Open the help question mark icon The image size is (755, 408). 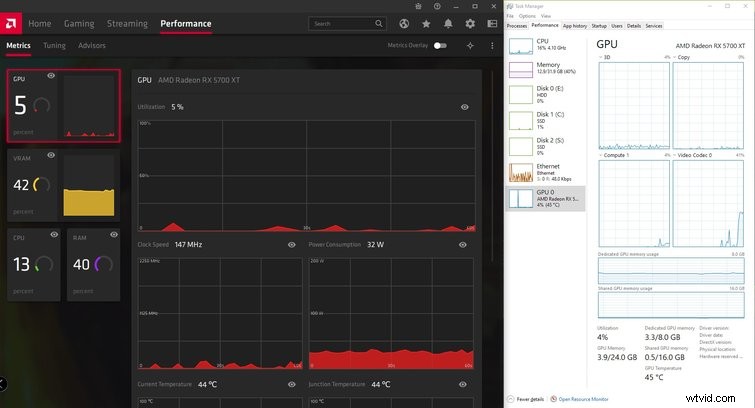tap(437, 6)
